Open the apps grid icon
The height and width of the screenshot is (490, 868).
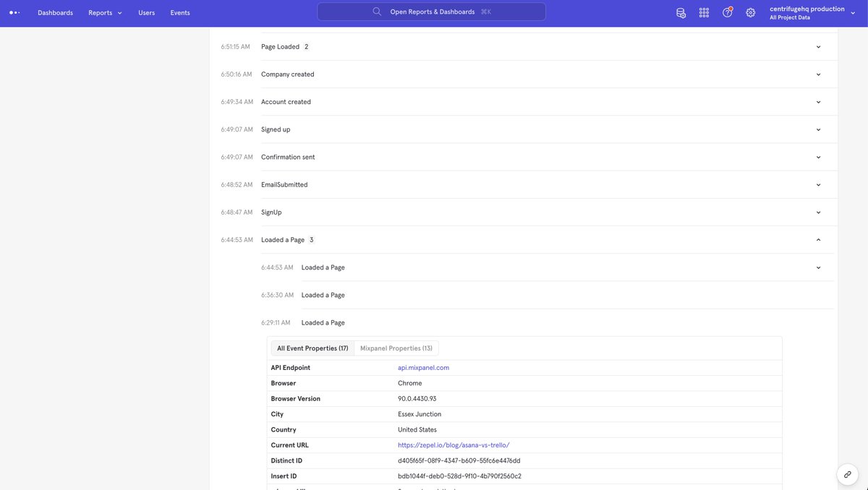pos(704,12)
